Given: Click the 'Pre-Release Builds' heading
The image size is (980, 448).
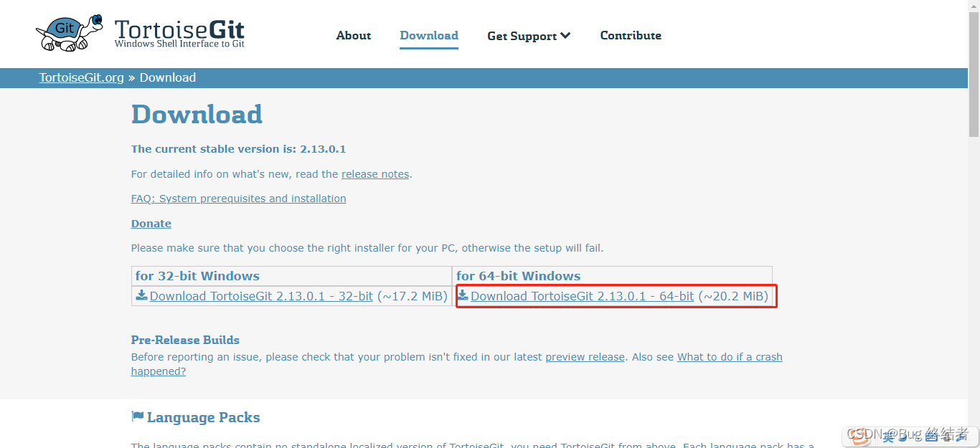Looking at the screenshot, I should [x=185, y=340].
